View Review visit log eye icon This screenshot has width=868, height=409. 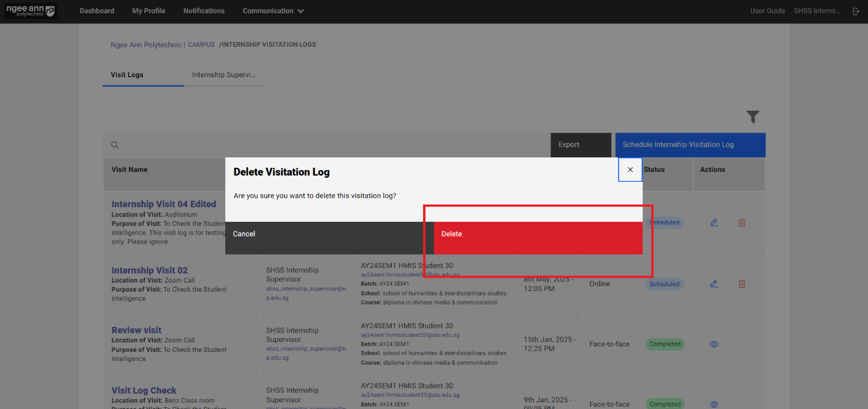tap(714, 344)
